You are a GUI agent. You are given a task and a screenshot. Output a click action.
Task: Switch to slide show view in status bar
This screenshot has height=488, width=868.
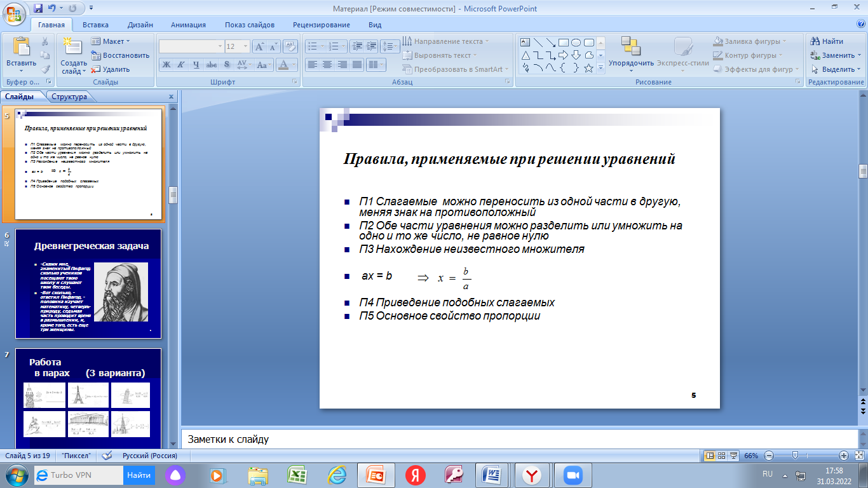734,456
